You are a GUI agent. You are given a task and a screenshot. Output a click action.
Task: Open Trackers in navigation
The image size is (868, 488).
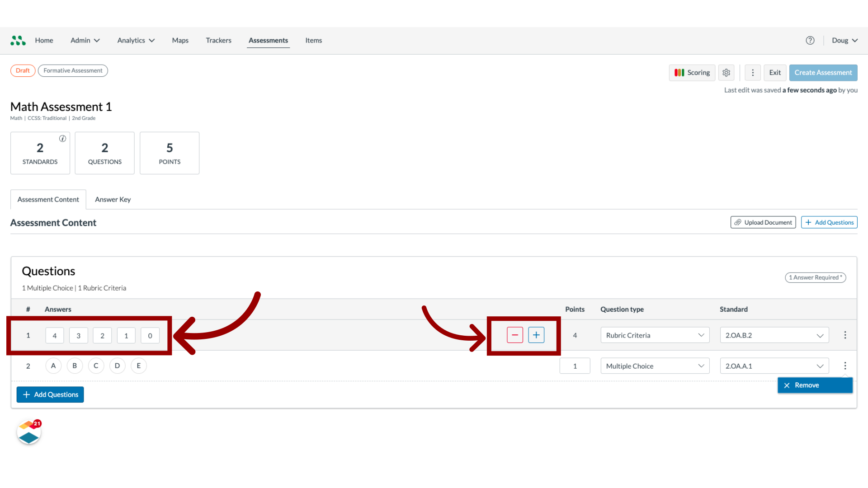[219, 41]
